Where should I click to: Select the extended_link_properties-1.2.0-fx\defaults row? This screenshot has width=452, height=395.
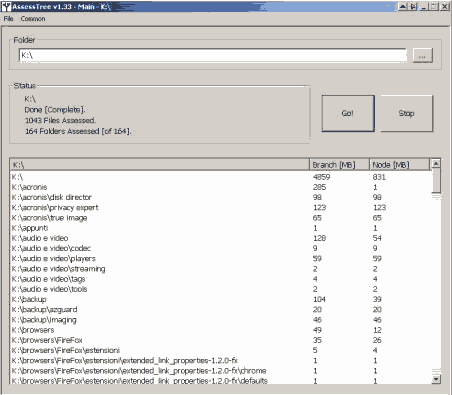220,380
